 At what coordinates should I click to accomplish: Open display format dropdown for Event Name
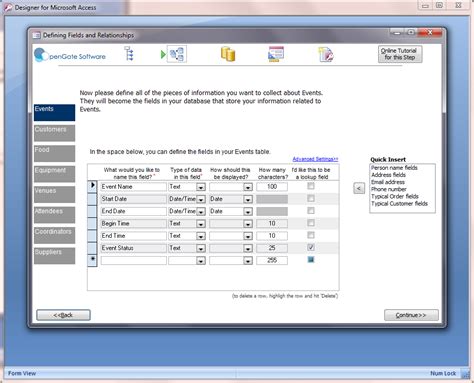pos(248,187)
